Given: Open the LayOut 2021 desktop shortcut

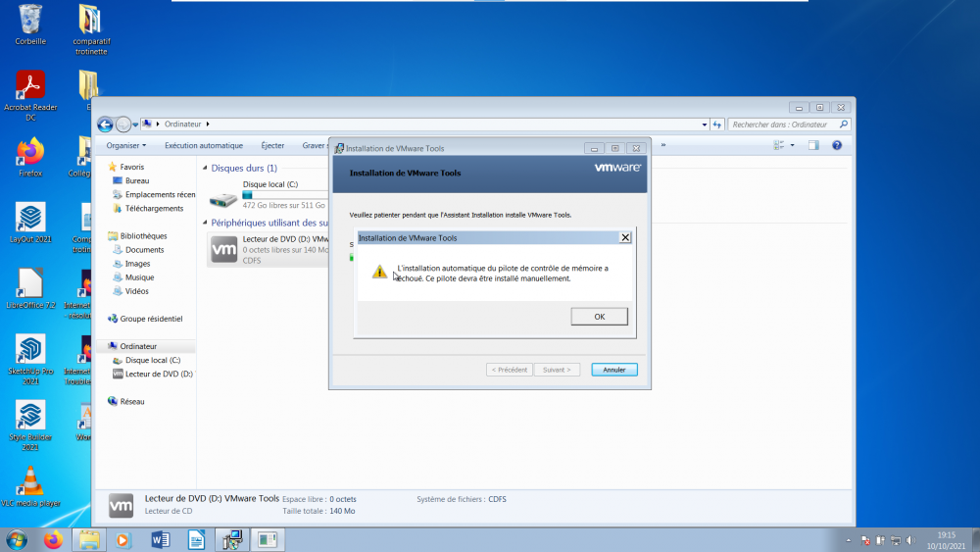Looking at the screenshot, I should pyautogui.click(x=30, y=224).
